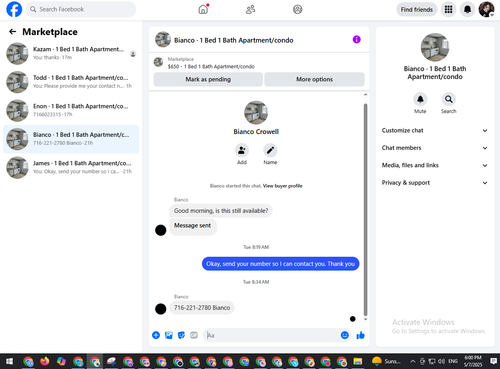The image size is (500, 369).
Task: Open Windows Start button
Action: tap(9, 361)
